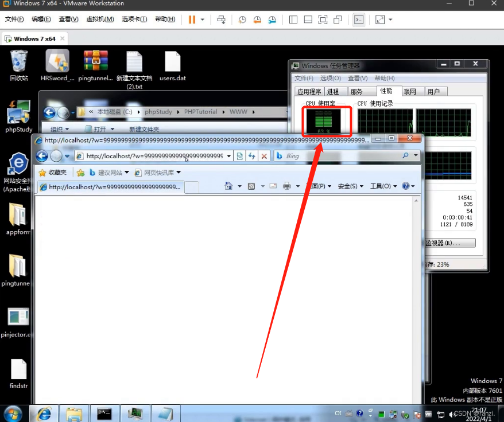Click PHPTutorial in Explorer breadcrumb path
Screen dimensions: 504x422
(x=200, y=112)
